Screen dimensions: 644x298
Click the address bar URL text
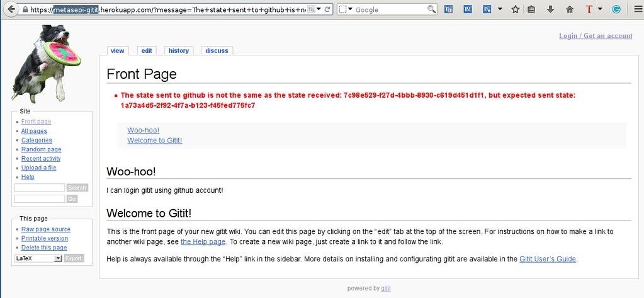167,9
